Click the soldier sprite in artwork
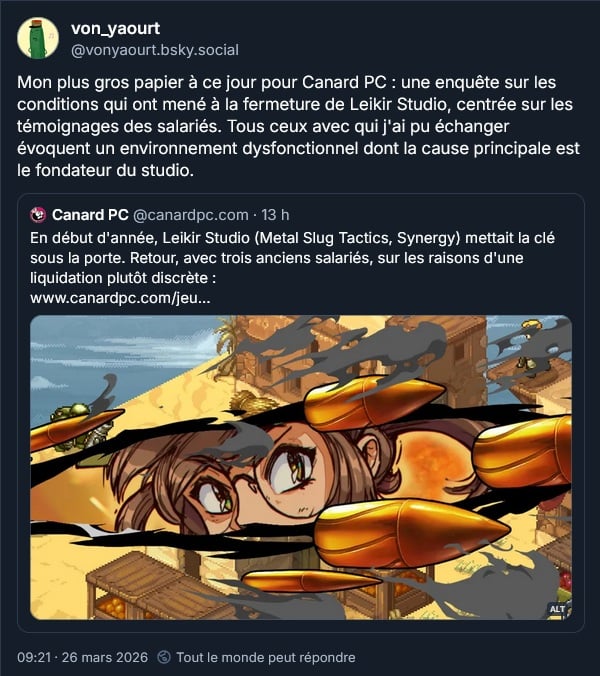The width and height of the screenshot is (600, 676). click(x=80, y=425)
